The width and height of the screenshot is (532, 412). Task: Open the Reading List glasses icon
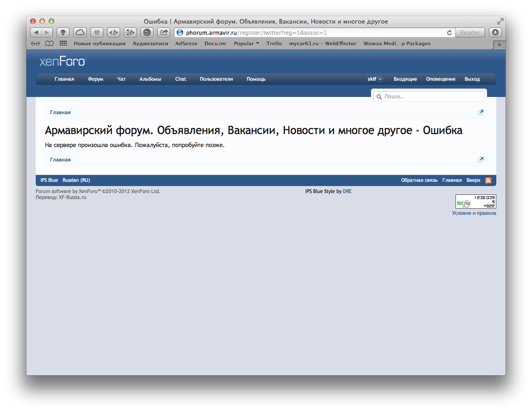[x=36, y=44]
